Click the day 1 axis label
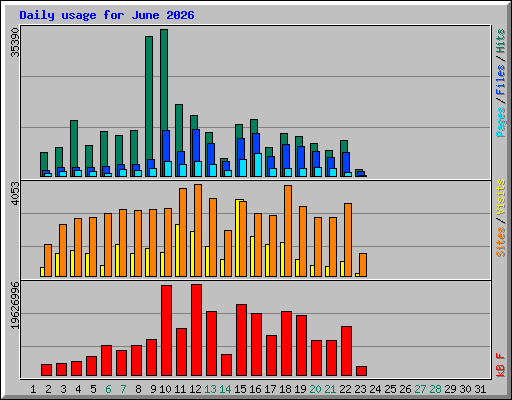Screen dimensions: 512x400 pyautogui.click(x=33, y=389)
